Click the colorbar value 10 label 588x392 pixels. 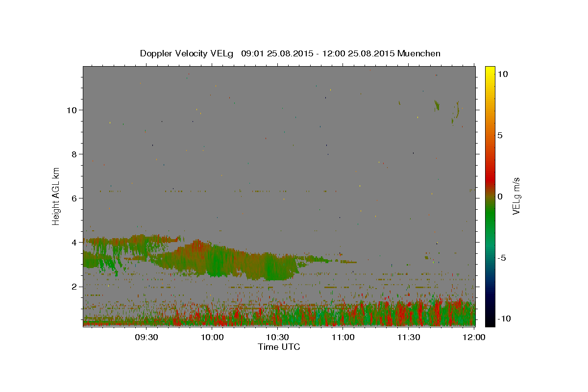[503, 73]
